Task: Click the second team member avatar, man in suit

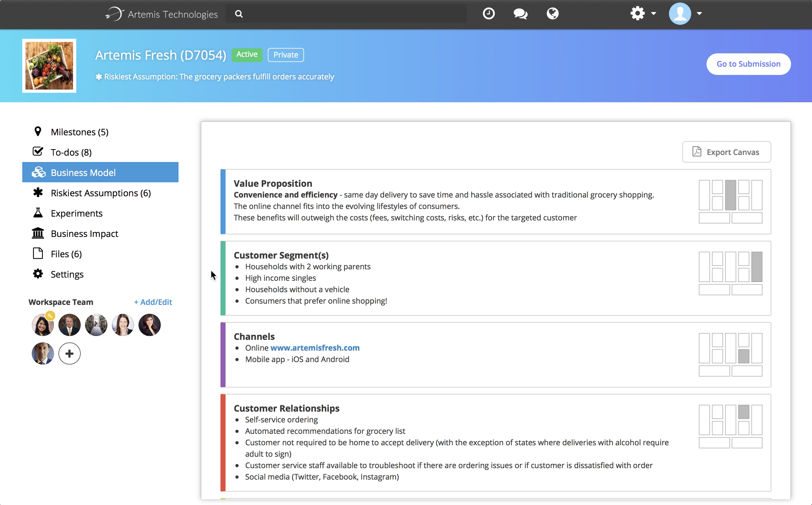Action: pos(70,325)
